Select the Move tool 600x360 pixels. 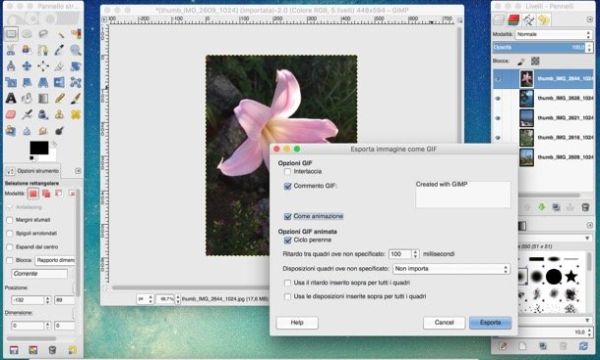pos(27,66)
